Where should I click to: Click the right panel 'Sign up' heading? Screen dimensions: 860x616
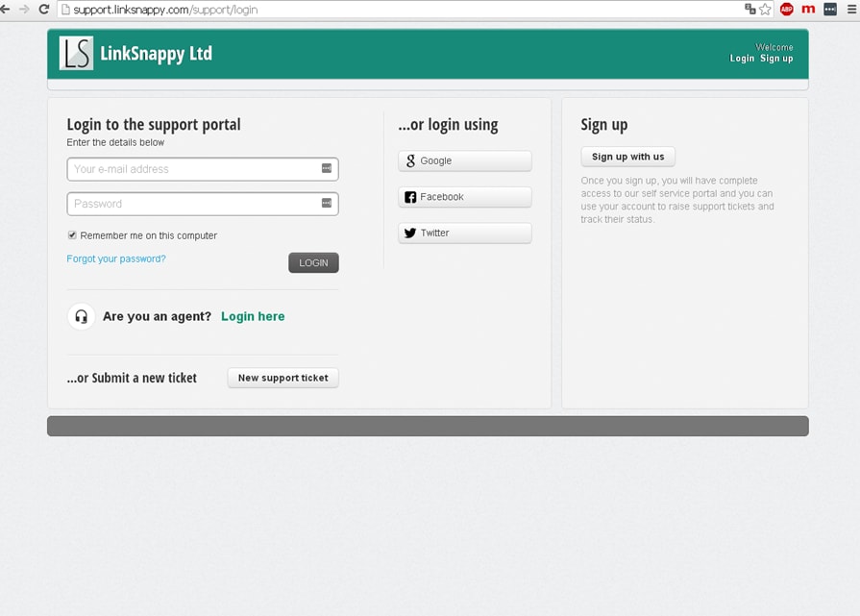tap(604, 125)
